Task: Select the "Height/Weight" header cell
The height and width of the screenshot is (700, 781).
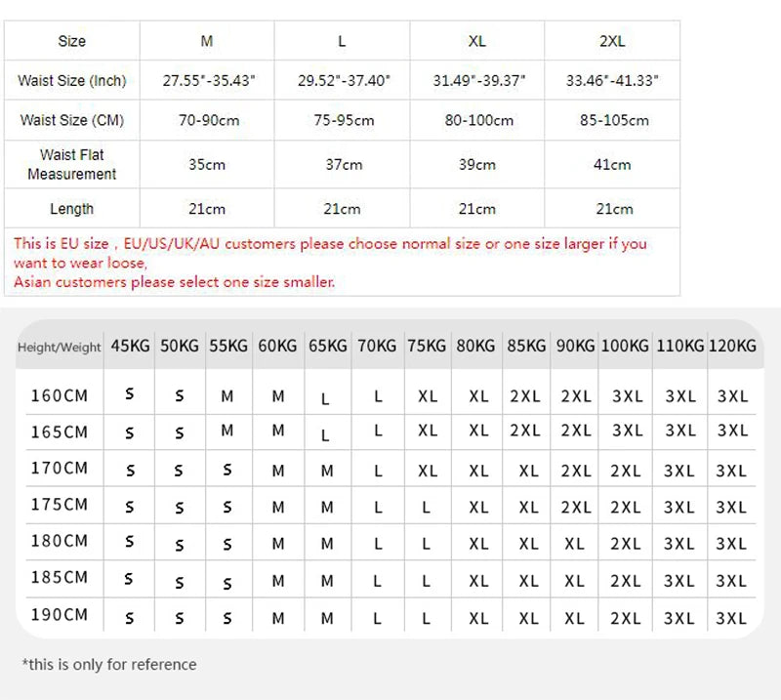Action: point(60,348)
